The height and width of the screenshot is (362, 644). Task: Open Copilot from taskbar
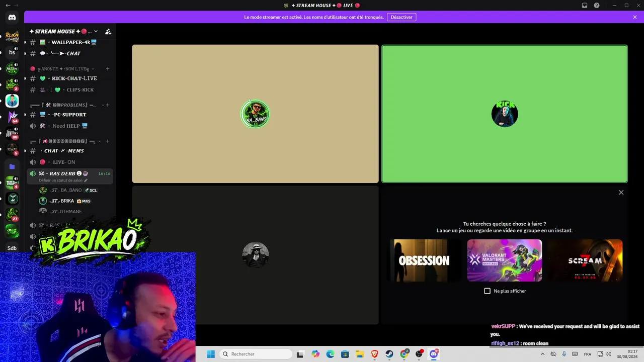[315, 354]
